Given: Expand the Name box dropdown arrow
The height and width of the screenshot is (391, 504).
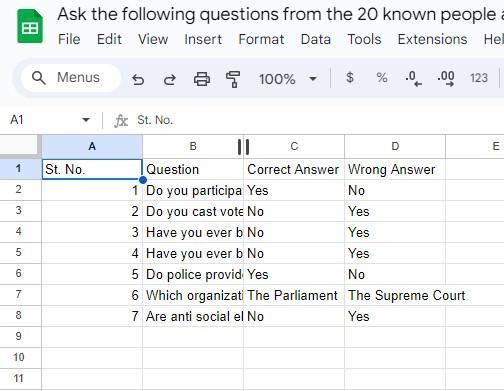Looking at the screenshot, I should pyautogui.click(x=86, y=120).
